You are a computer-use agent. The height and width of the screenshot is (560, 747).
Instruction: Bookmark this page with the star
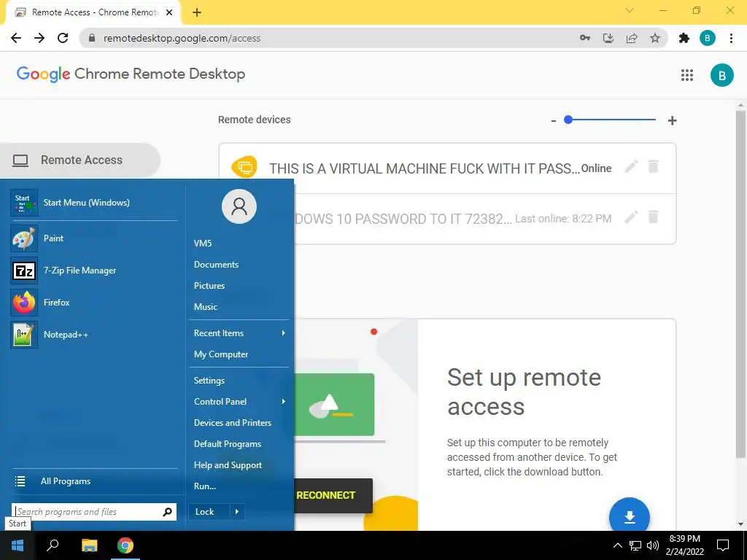(x=655, y=38)
